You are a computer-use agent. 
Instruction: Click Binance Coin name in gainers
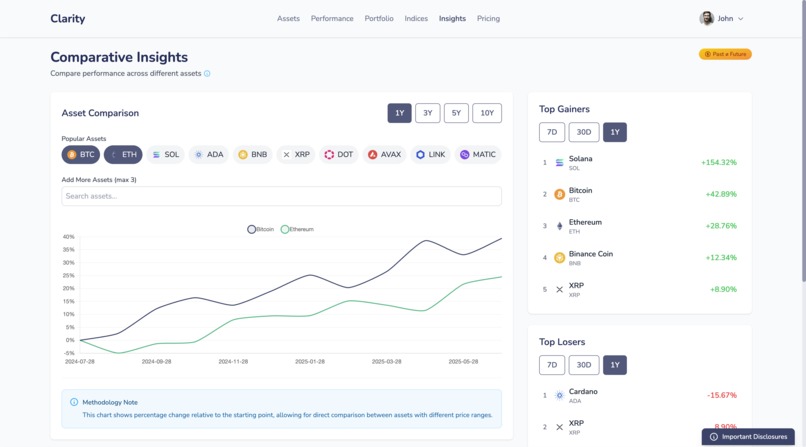click(x=591, y=254)
